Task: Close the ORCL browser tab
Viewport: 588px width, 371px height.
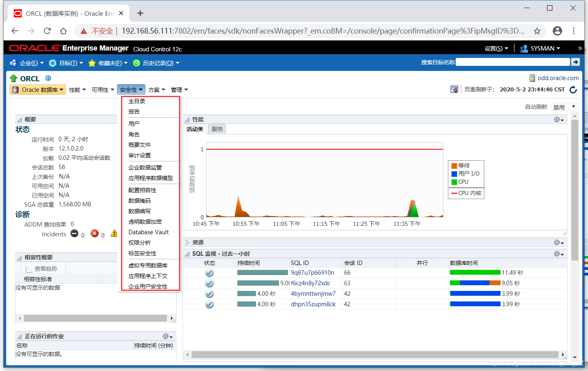Action: (121, 13)
